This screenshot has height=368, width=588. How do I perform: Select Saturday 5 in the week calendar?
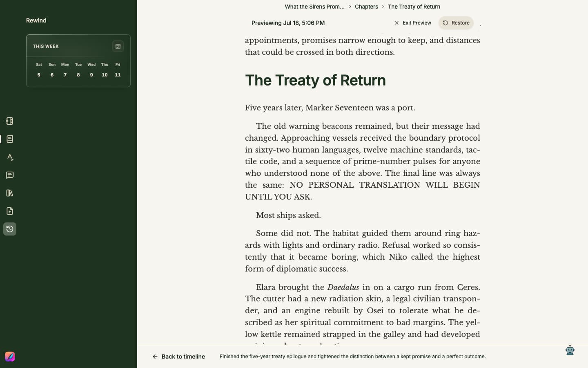click(39, 75)
